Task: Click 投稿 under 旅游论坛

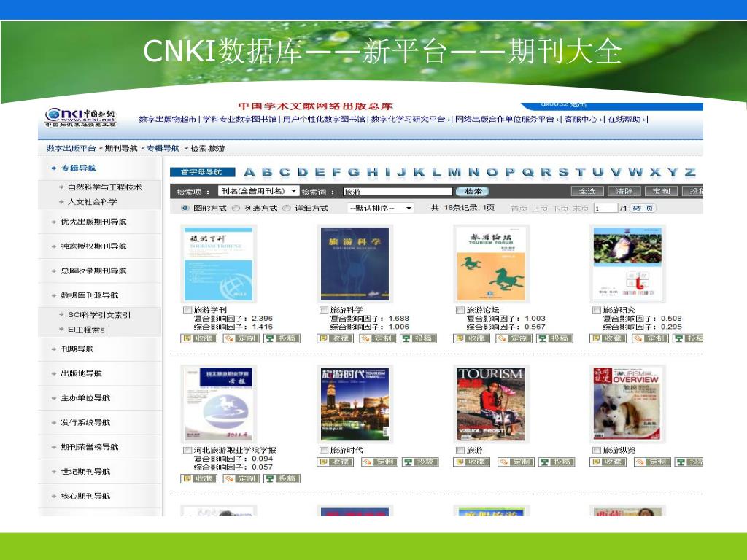Action: (554, 338)
